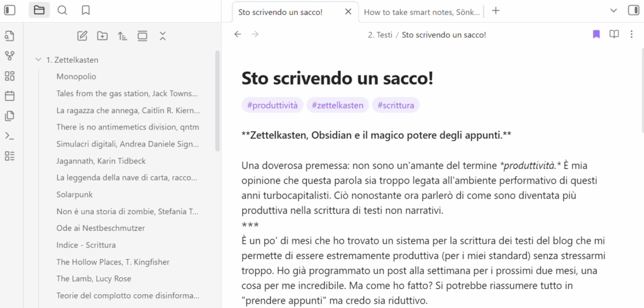
Task: Collapse all folders in file explorer
Action: point(162,36)
